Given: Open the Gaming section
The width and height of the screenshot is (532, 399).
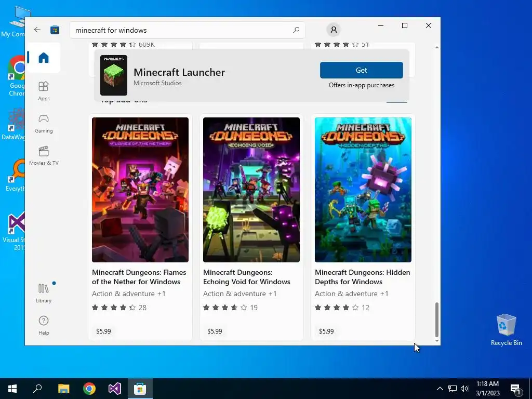Looking at the screenshot, I should (44, 123).
